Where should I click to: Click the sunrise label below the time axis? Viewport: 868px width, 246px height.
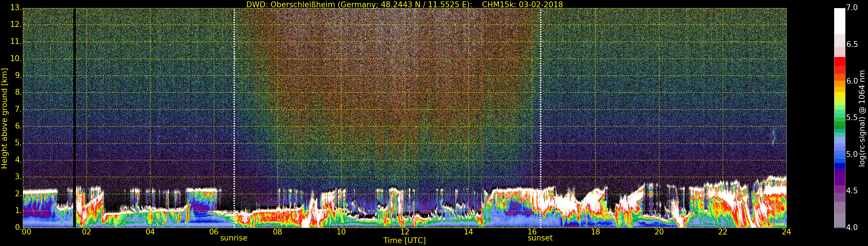point(233,238)
